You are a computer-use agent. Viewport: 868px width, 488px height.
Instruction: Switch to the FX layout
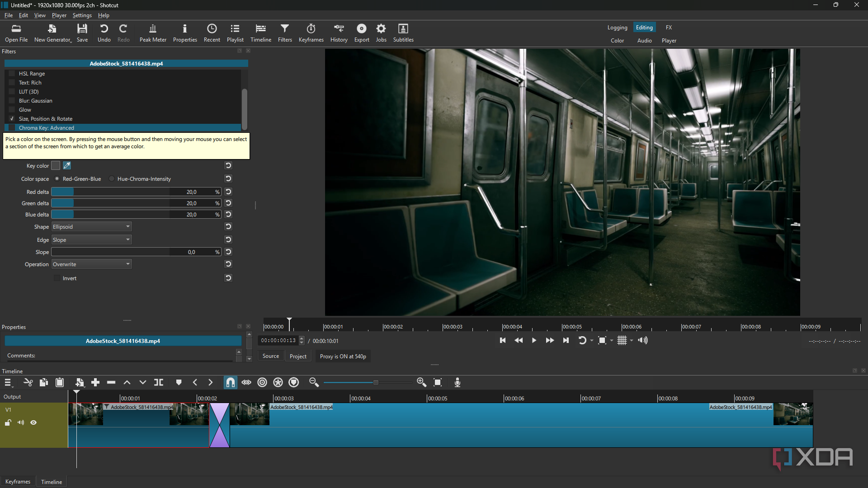click(x=669, y=28)
